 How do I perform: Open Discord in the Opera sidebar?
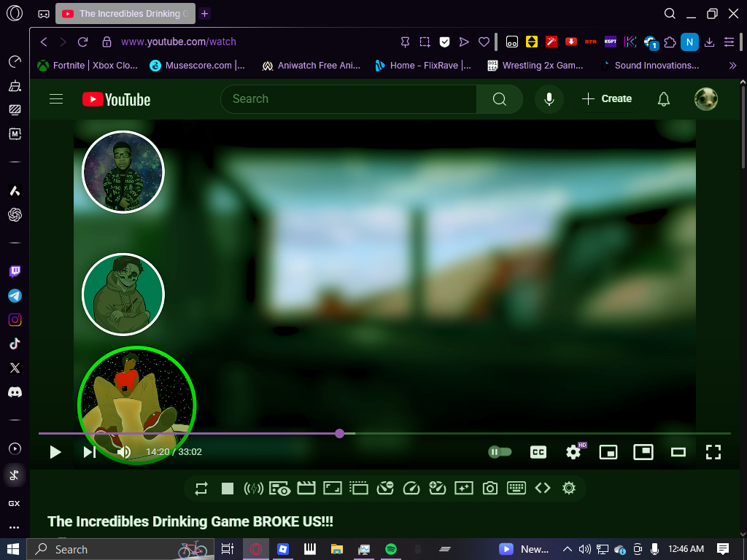point(15,392)
